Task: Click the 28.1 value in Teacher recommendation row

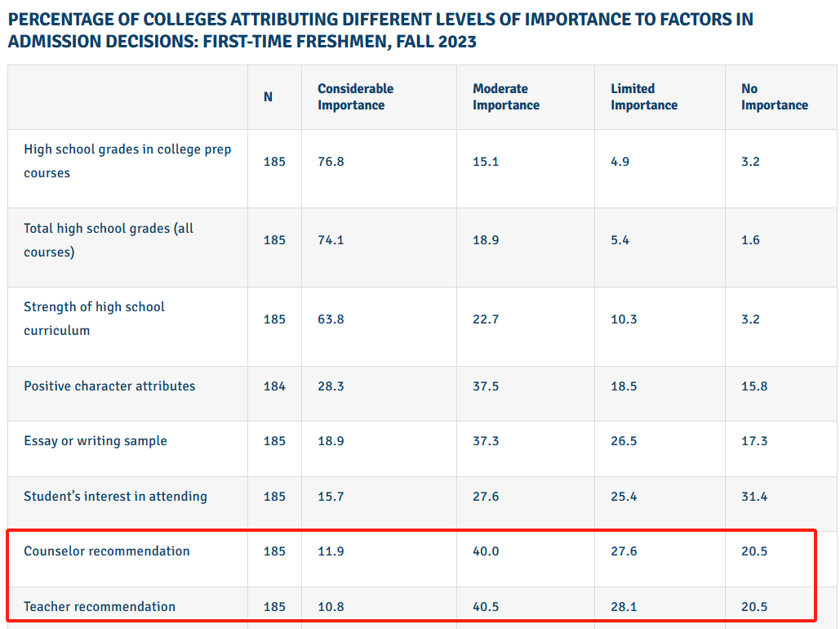Action: pos(624,607)
